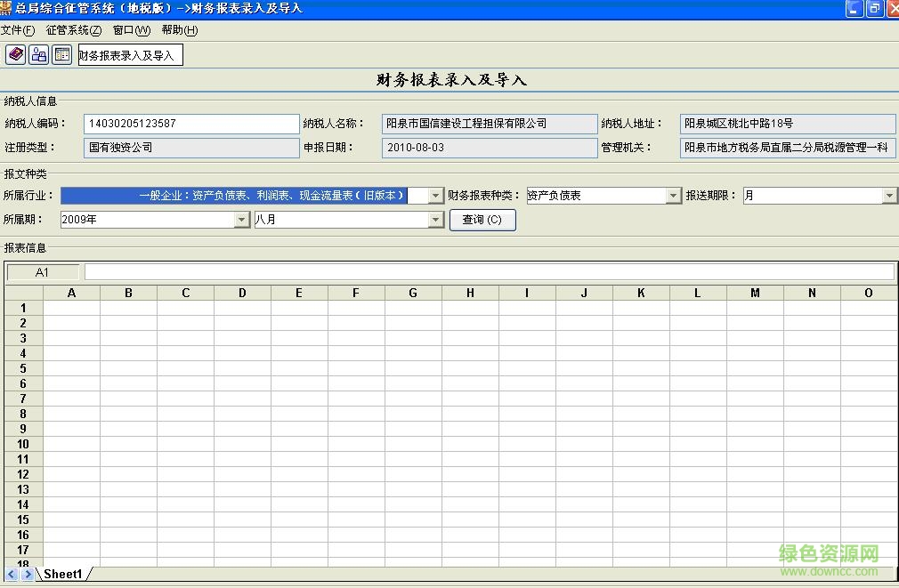Change the year in 所属期 dropdown
This screenshot has width=899, height=588.
242,219
